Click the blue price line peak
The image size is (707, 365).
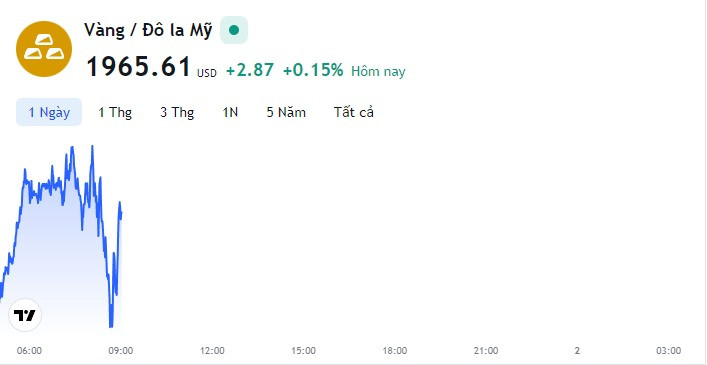tap(92, 147)
